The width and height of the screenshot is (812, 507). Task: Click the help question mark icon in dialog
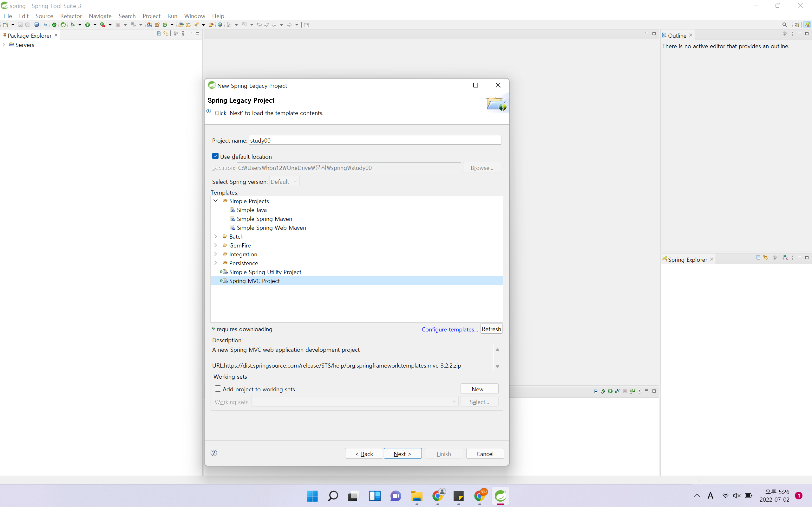pyautogui.click(x=214, y=453)
